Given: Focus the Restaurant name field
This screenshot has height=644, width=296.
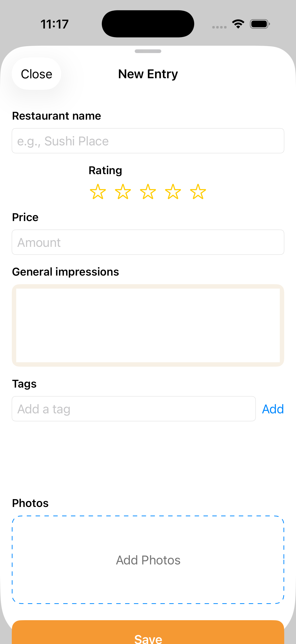Looking at the screenshot, I should 148,141.
